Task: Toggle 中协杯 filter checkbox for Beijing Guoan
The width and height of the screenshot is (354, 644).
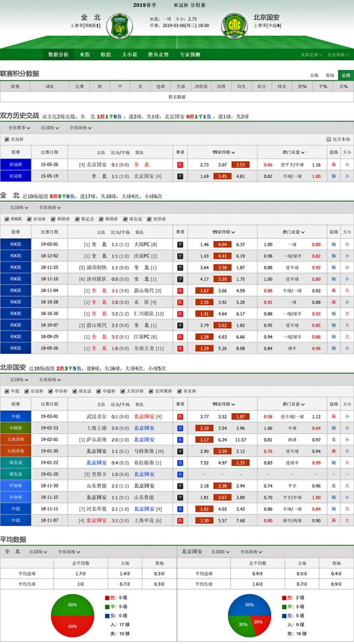Action: pos(50,391)
